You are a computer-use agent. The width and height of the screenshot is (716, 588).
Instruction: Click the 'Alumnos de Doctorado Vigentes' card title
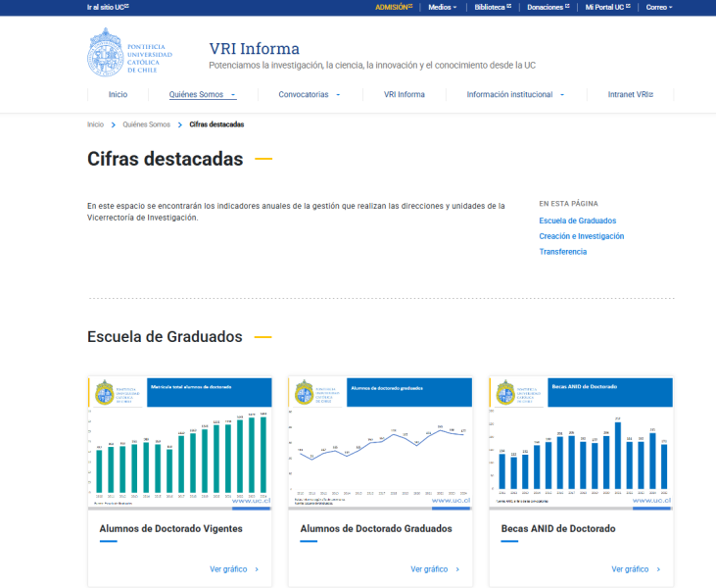click(170, 528)
